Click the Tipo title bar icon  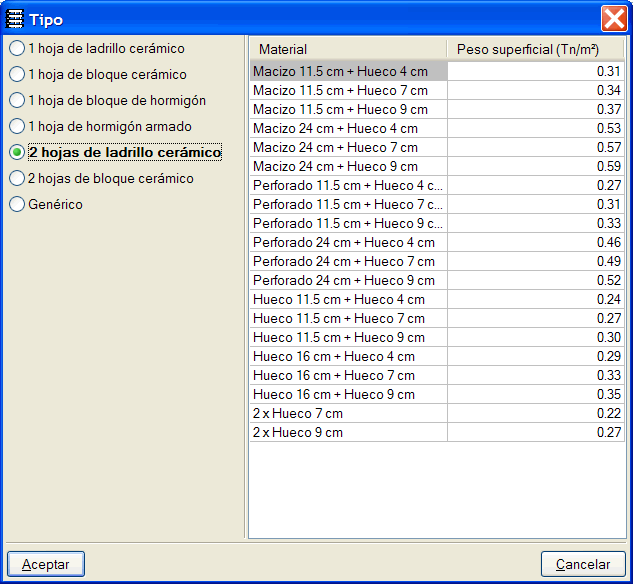tap(15, 19)
